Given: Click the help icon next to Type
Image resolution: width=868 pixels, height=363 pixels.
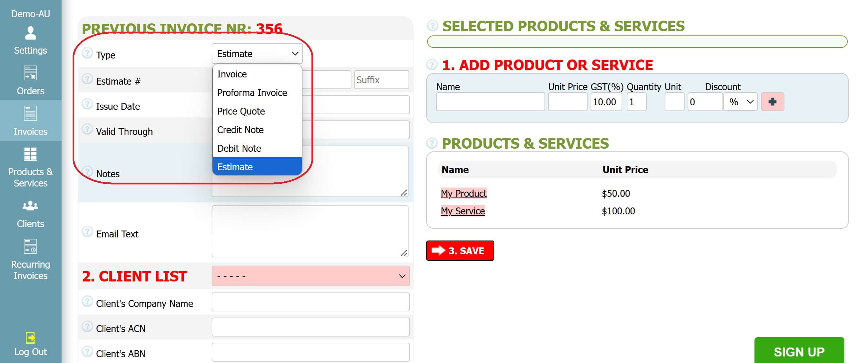Looking at the screenshot, I should click(x=87, y=53).
